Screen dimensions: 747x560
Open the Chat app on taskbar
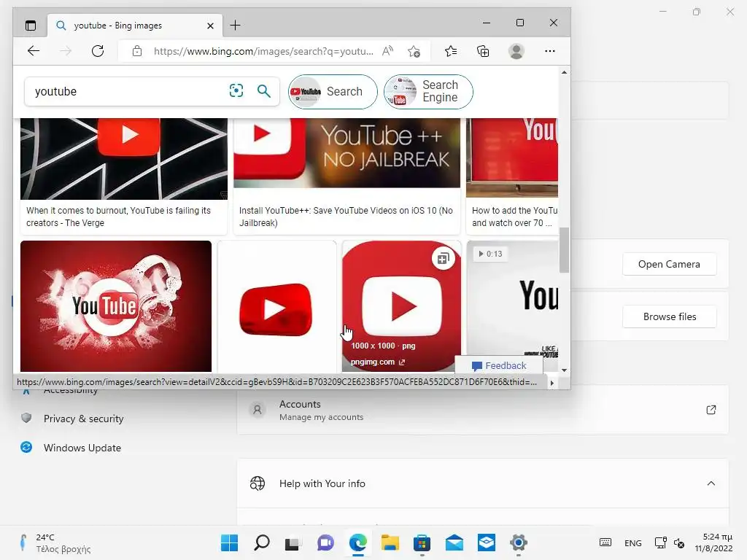tap(325, 542)
